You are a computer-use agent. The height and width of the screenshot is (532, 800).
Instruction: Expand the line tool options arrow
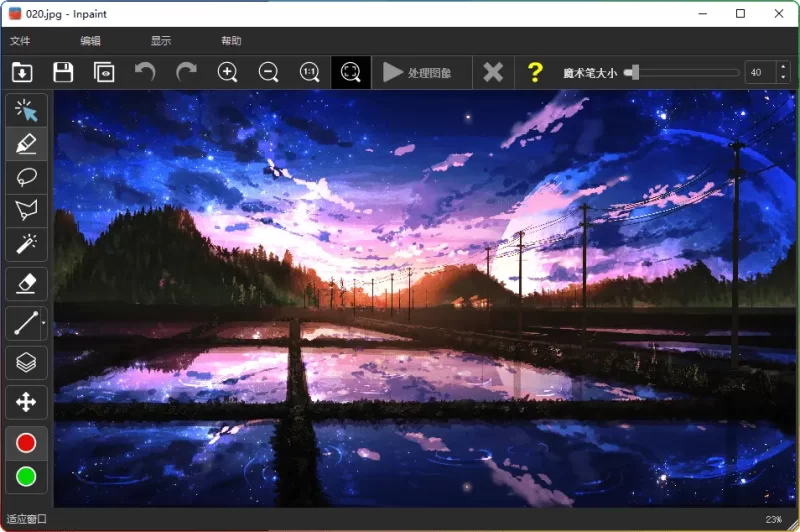tap(44, 323)
